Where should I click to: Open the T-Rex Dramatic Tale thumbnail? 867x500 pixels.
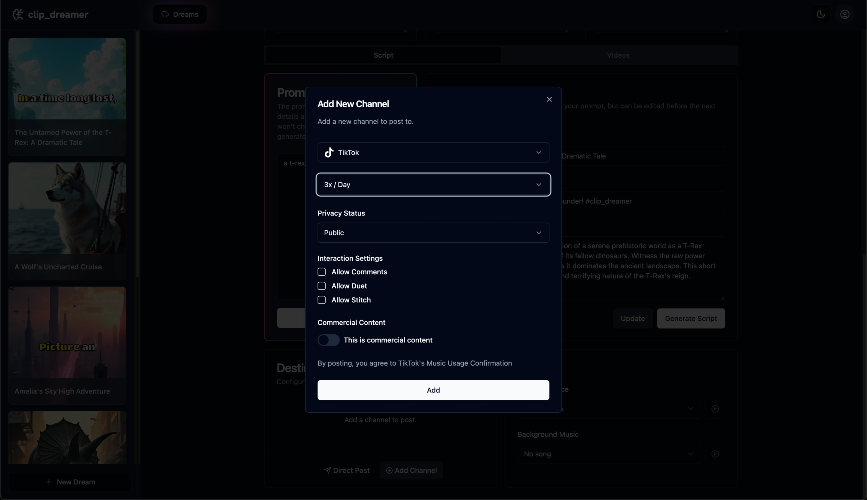pos(67,79)
